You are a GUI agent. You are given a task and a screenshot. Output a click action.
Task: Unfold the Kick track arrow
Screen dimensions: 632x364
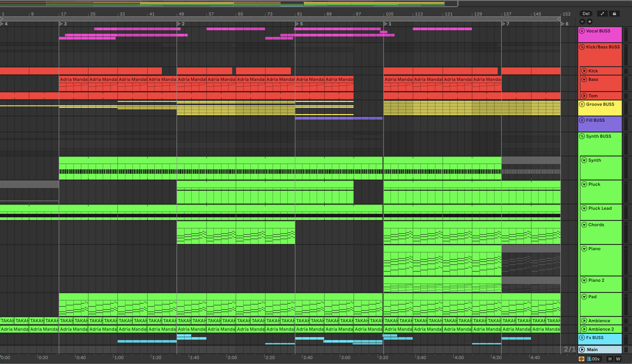click(x=584, y=71)
